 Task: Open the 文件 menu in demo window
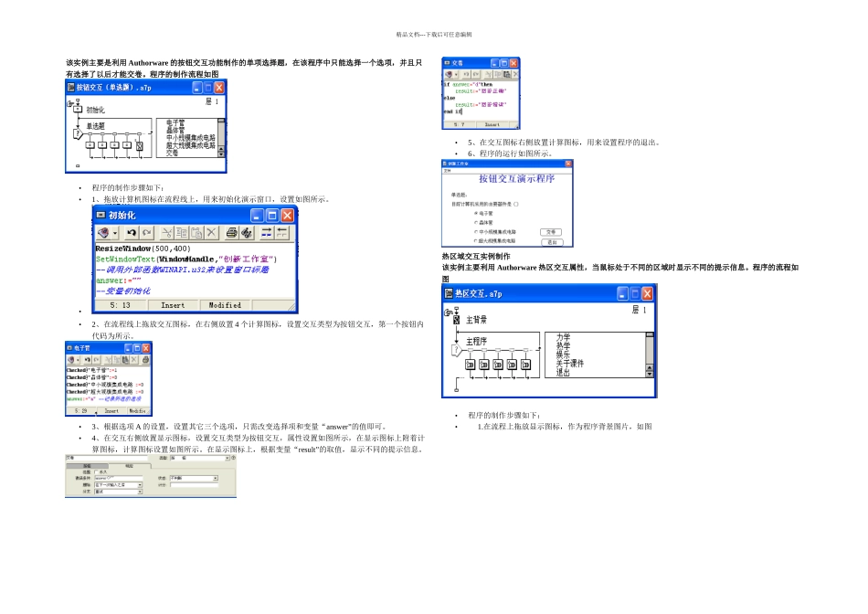pyautogui.click(x=448, y=171)
